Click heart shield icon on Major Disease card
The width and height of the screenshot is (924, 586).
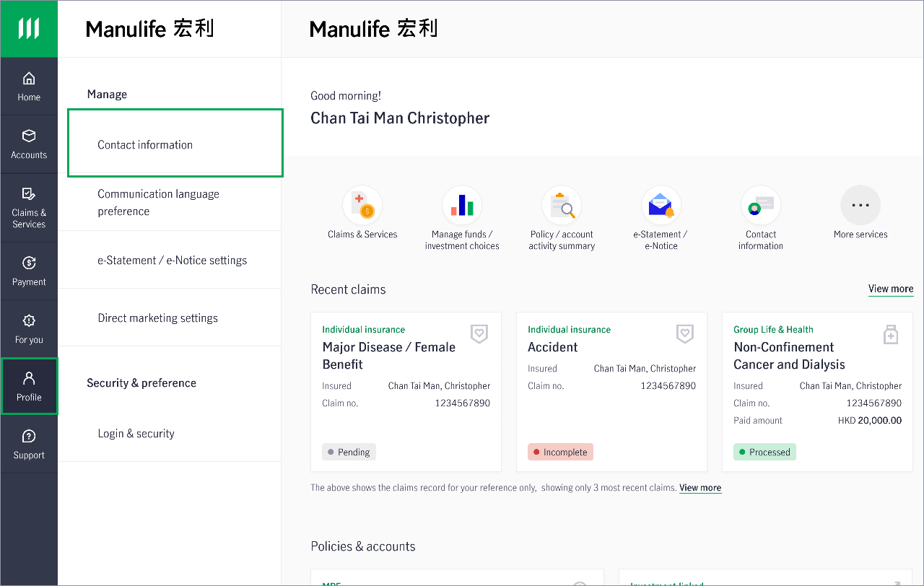click(479, 333)
